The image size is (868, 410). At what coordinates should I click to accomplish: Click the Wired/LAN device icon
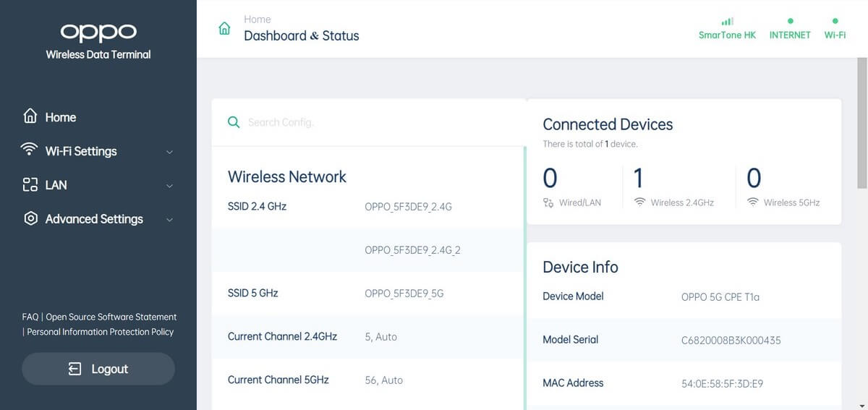pyautogui.click(x=548, y=202)
